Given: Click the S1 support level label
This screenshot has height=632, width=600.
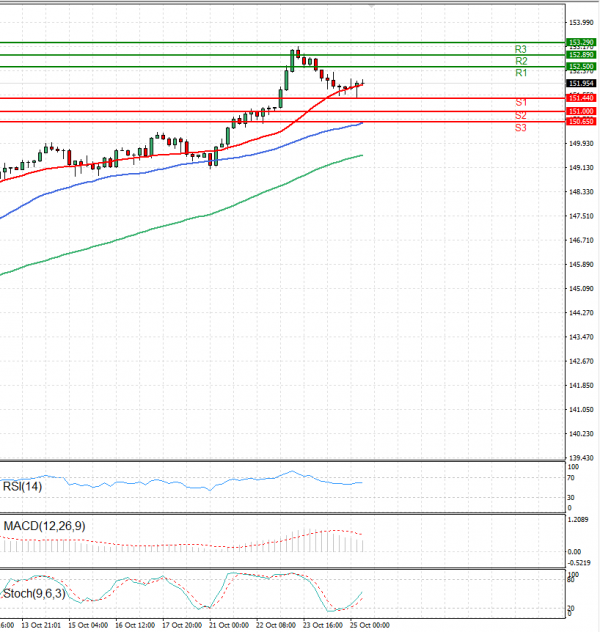Looking at the screenshot, I should [x=520, y=102].
